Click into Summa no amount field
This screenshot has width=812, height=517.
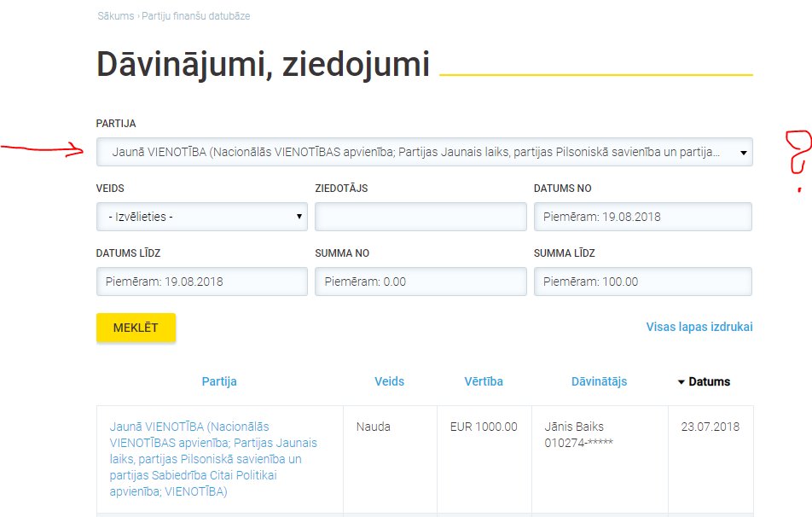[420, 282]
